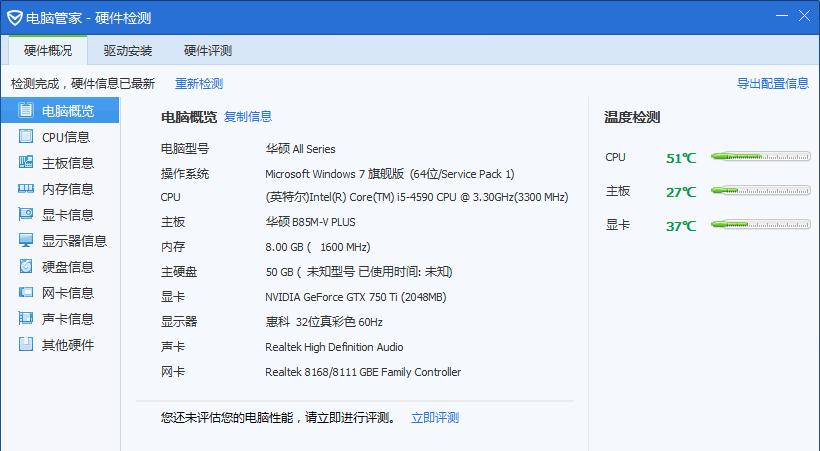Select the 显卡信息 sidebar label
The image size is (820, 451).
tap(68, 215)
